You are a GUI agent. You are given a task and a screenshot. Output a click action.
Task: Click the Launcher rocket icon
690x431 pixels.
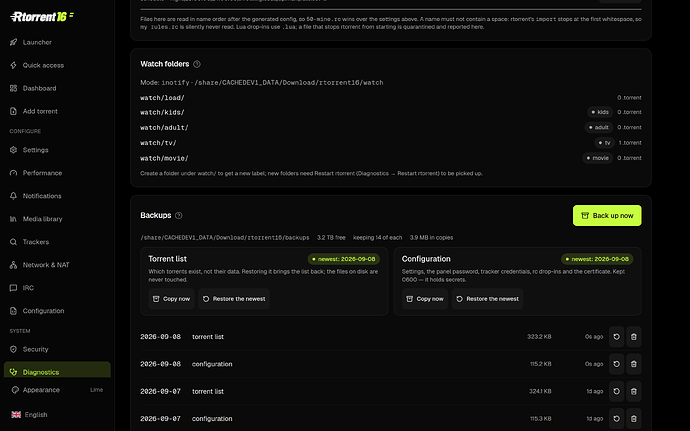click(x=13, y=42)
